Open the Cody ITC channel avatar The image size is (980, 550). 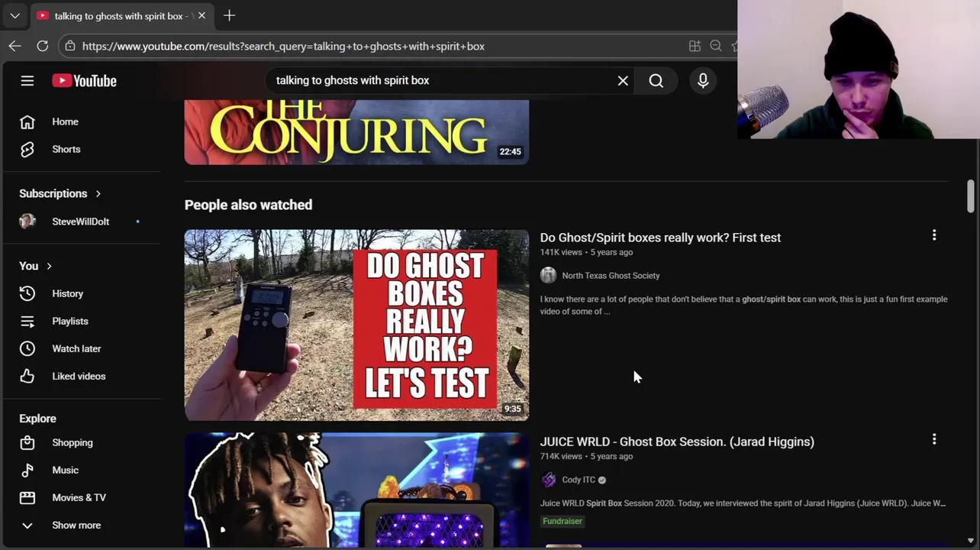pyautogui.click(x=548, y=480)
